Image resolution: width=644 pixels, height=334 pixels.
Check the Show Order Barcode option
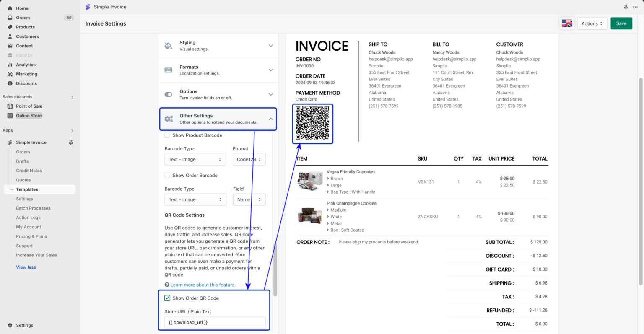pyautogui.click(x=167, y=175)
